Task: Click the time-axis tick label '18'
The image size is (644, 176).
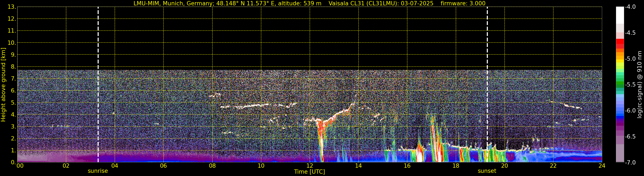Action: 456,166
